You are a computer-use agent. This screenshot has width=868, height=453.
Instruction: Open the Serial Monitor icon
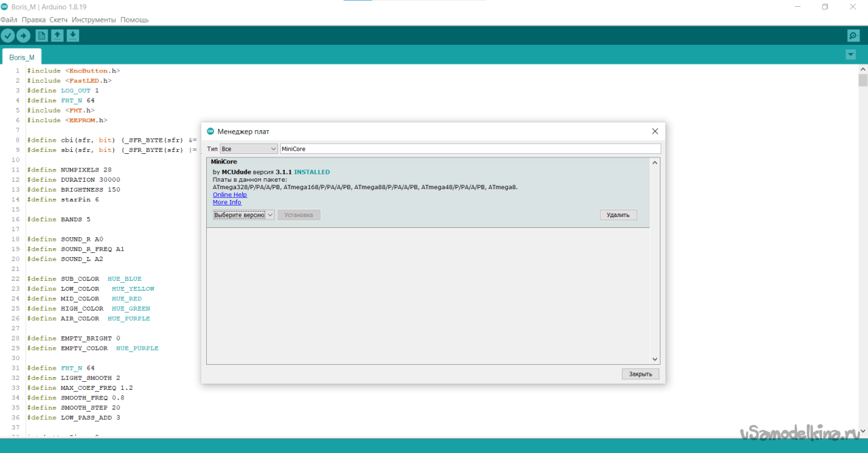(x=853, y=36)
